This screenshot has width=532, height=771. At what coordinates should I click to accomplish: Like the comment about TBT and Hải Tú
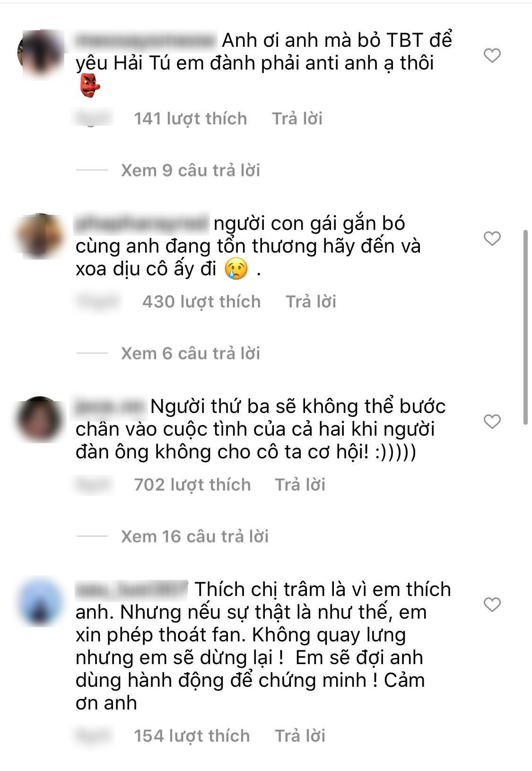(492, 56)
